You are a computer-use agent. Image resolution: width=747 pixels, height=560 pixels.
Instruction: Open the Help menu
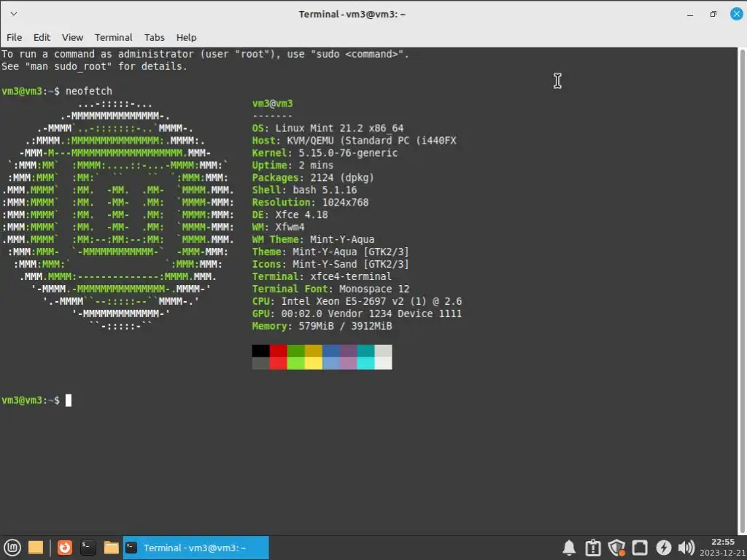186,37
